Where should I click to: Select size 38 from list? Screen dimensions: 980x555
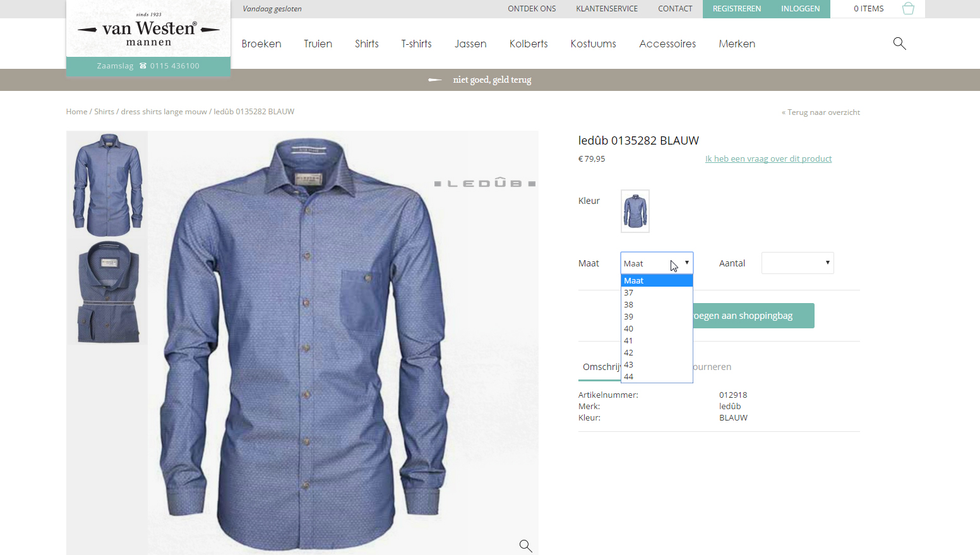pos(657,305)
